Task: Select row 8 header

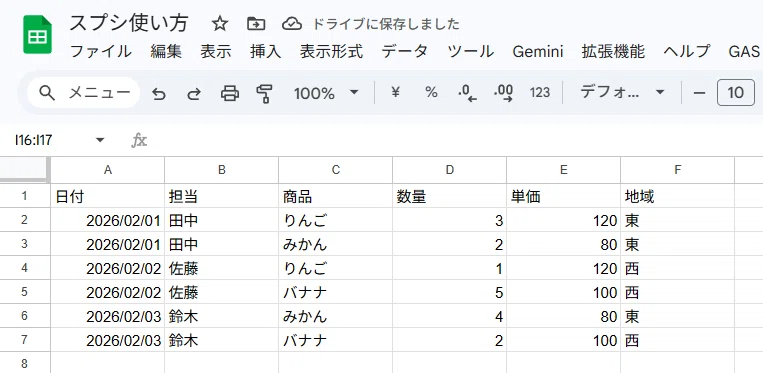Action: [25, 363]
